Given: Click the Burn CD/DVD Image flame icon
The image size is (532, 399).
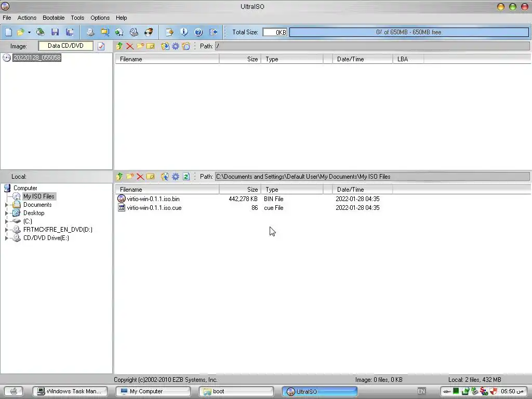Looking at the screenshot, I should [149, 32].
